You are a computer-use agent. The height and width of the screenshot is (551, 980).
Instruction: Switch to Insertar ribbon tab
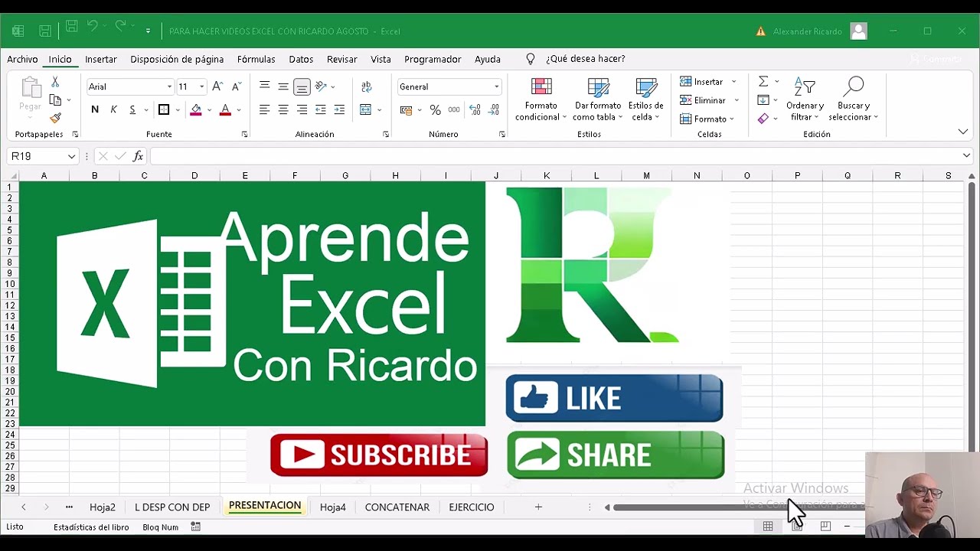coord(101,59)
